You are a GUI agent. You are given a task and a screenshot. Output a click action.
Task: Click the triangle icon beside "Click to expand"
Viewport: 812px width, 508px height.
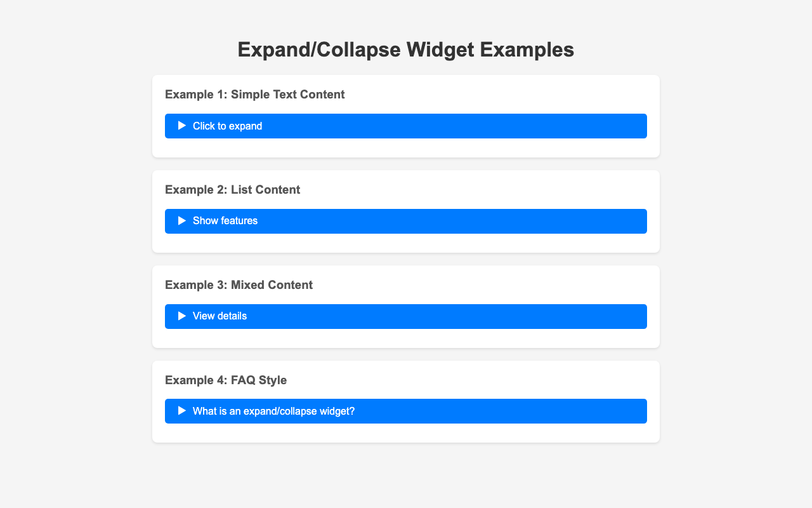182,126
